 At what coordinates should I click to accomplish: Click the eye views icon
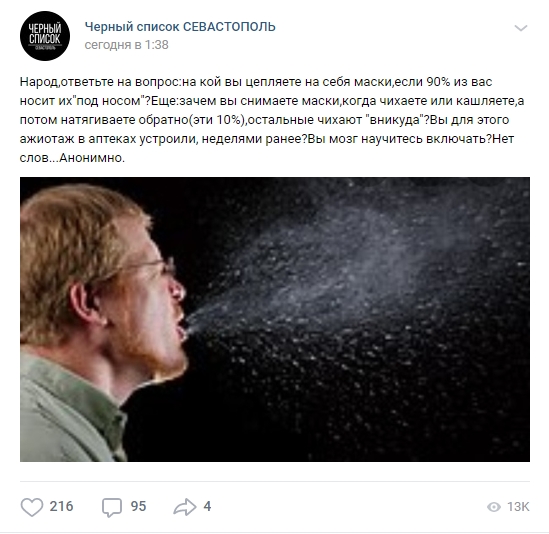coord(494,507)
